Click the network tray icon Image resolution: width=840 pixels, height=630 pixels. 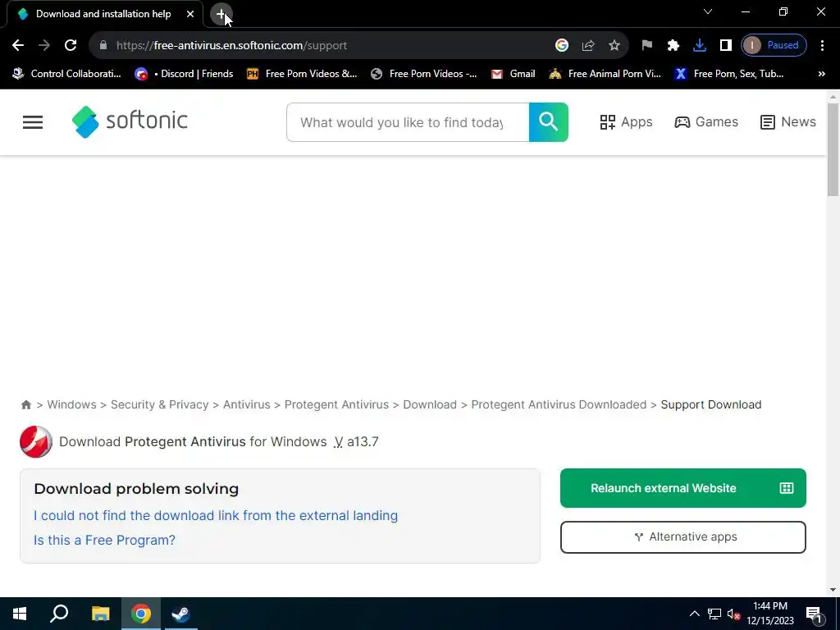pos(714,614)
